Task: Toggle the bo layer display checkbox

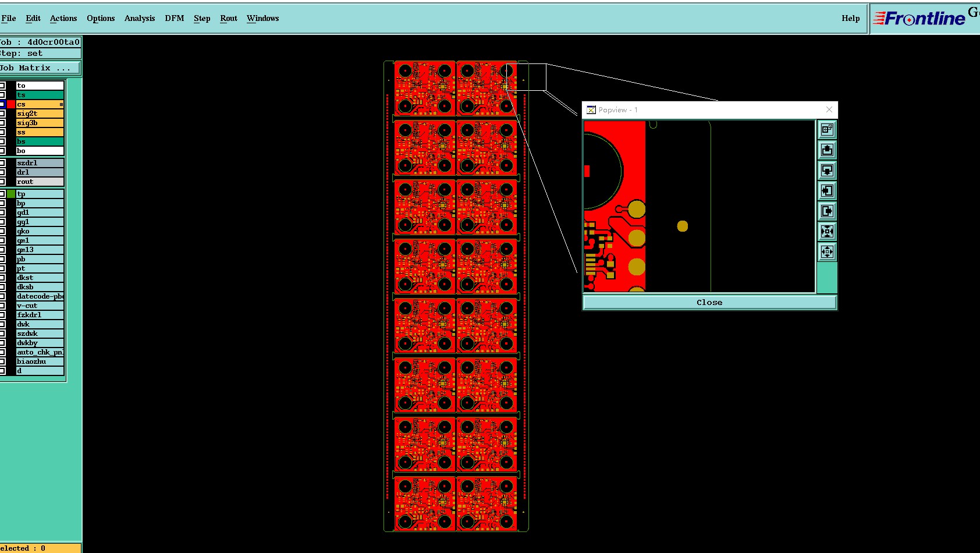Action: (x=2, y=151)
